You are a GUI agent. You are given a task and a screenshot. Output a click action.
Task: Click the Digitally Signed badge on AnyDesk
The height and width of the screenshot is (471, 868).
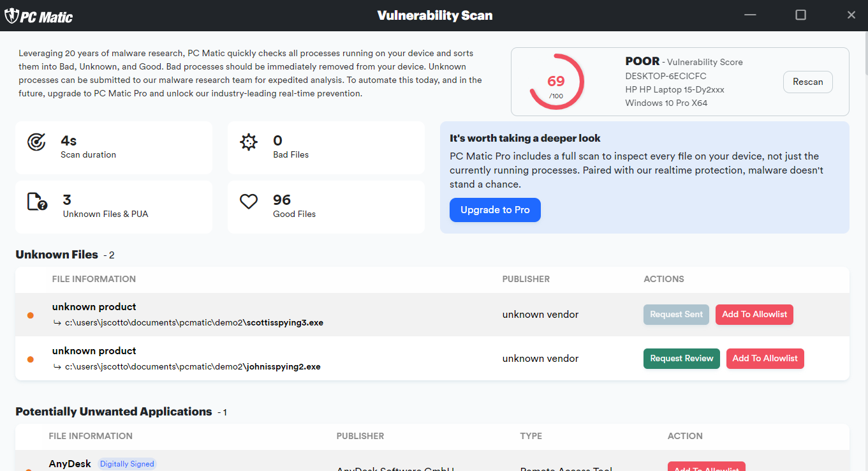[127, 464]
